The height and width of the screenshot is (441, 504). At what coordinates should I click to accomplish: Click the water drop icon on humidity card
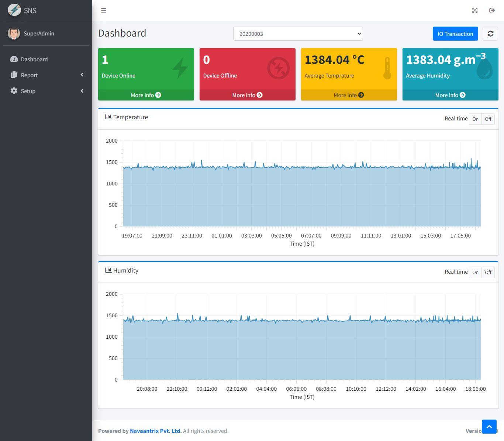coord(484,68)
